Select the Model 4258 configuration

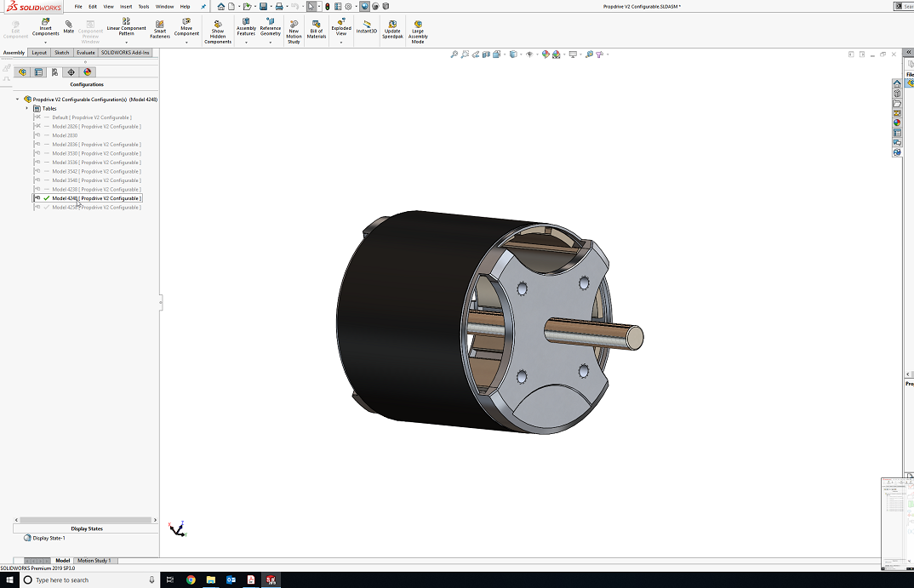(x=96, y=208)
